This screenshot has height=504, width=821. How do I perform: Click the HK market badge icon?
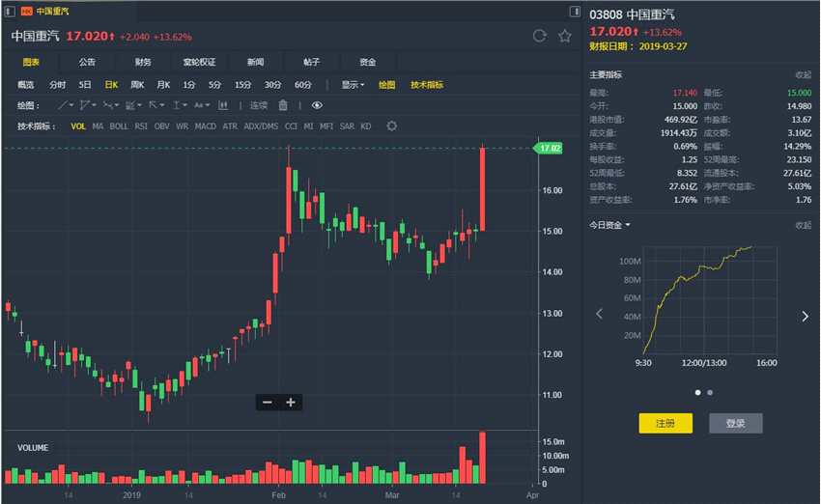click(26, 11)
